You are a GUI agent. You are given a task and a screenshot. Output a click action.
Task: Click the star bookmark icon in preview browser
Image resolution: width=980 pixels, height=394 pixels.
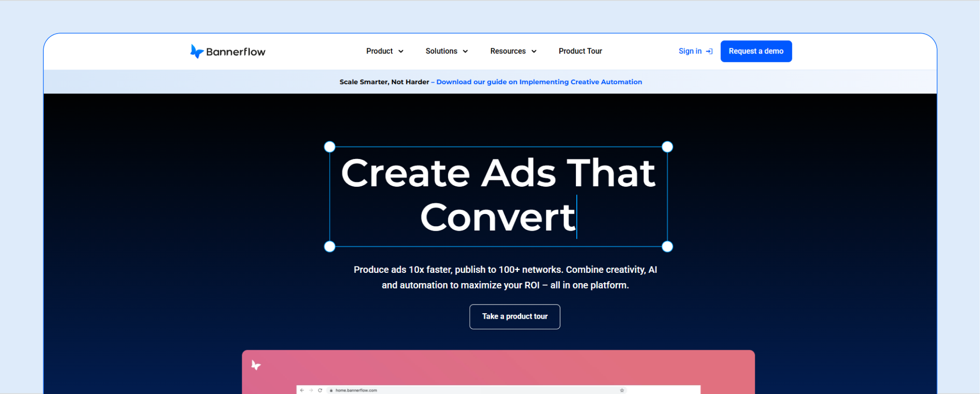point(622,390)
